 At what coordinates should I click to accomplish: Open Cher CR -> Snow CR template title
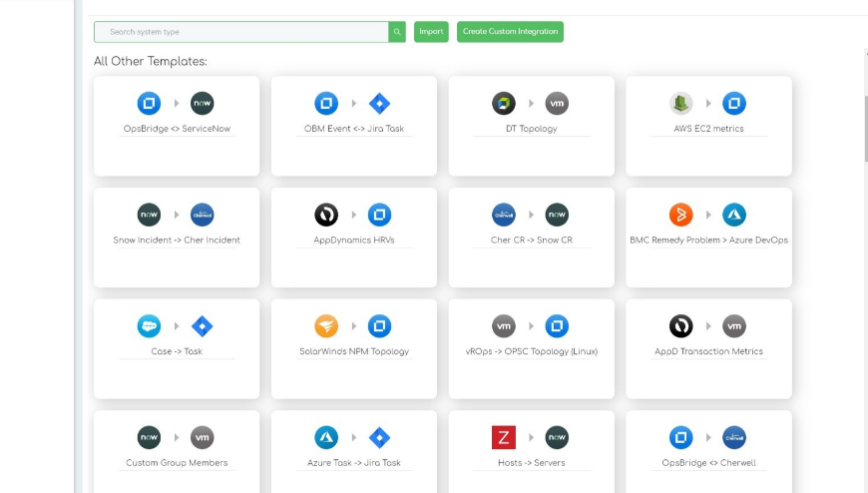532,240
